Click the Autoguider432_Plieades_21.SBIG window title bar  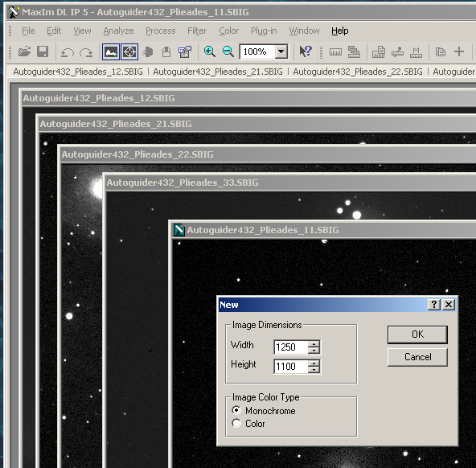(257, 124)
